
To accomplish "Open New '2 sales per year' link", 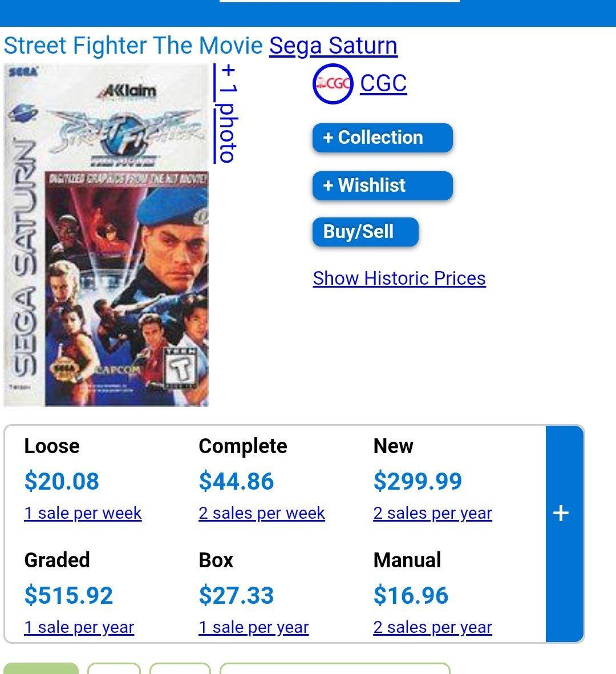I will [x=432, y=513].
